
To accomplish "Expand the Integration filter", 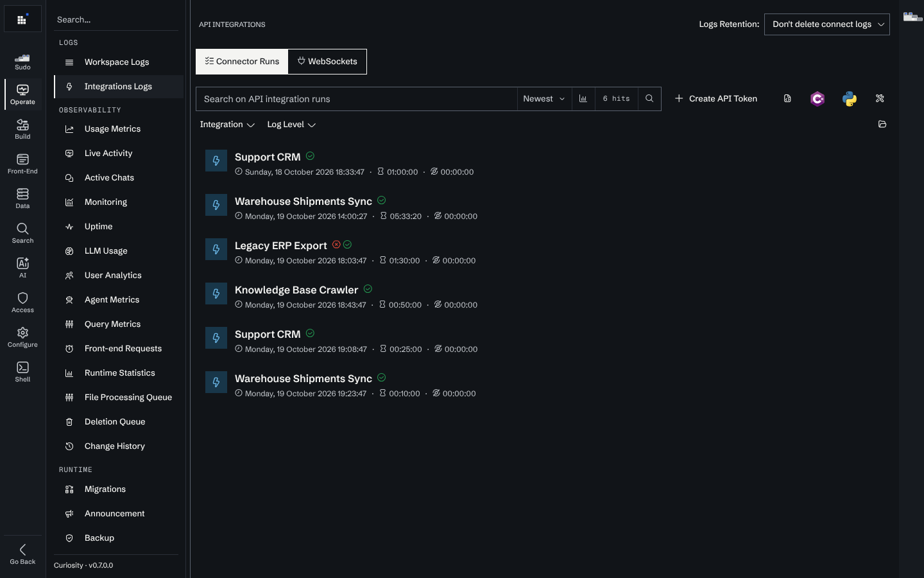I will coord(227,125).
